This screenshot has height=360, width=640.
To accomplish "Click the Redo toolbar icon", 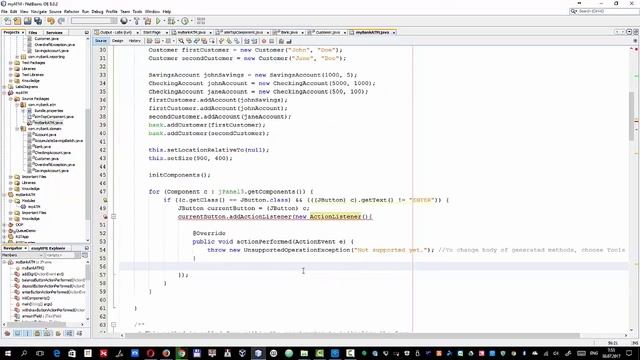I will [x=61, y=21].
